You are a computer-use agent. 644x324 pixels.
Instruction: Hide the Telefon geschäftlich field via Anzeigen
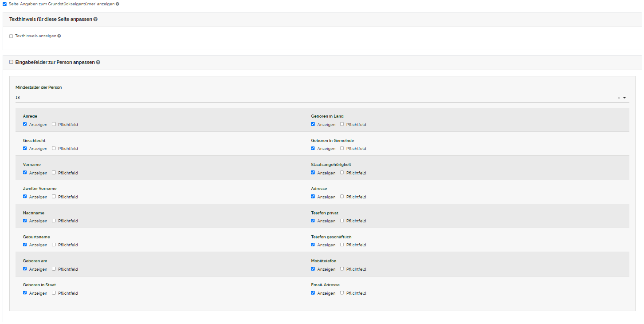[313, 245]
